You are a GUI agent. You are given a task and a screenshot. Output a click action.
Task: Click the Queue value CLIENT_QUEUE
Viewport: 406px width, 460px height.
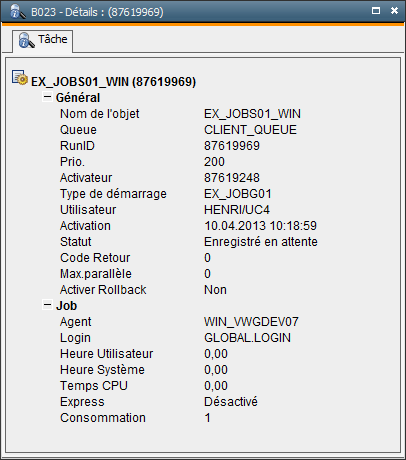click(250, 130)
